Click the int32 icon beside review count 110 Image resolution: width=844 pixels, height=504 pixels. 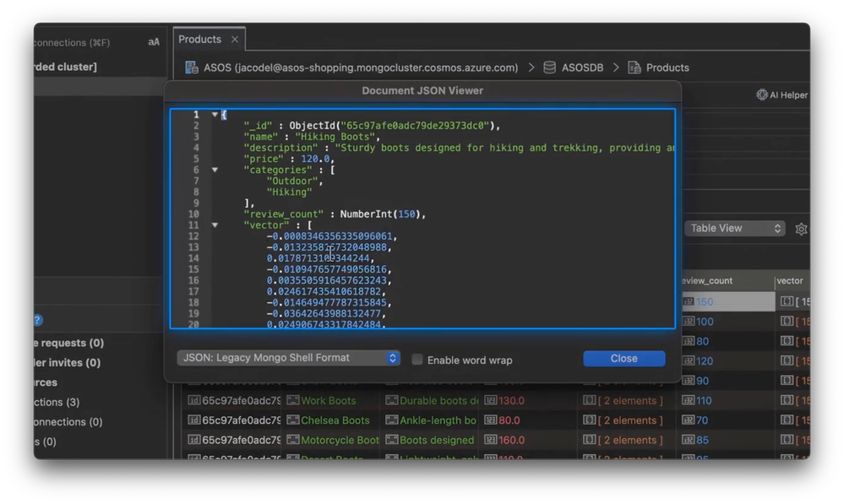tap(688, 400)
